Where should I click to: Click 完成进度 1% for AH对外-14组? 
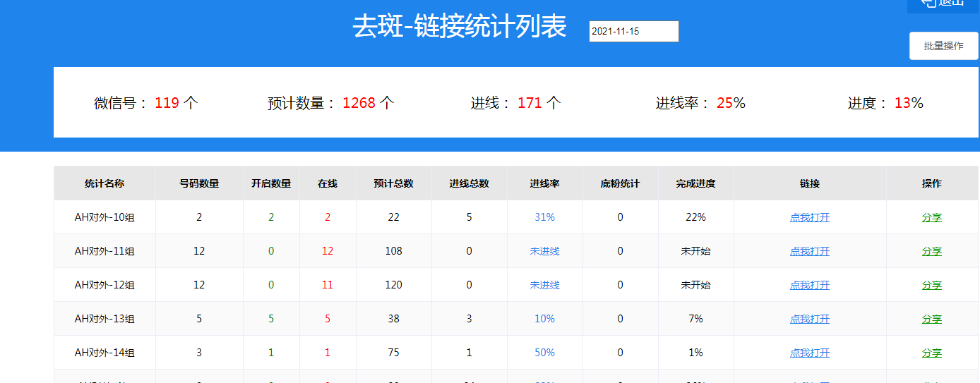coord(696,353)
